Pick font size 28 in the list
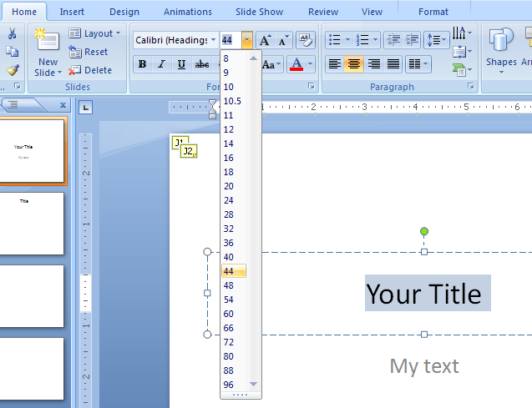 coord(234,214)
